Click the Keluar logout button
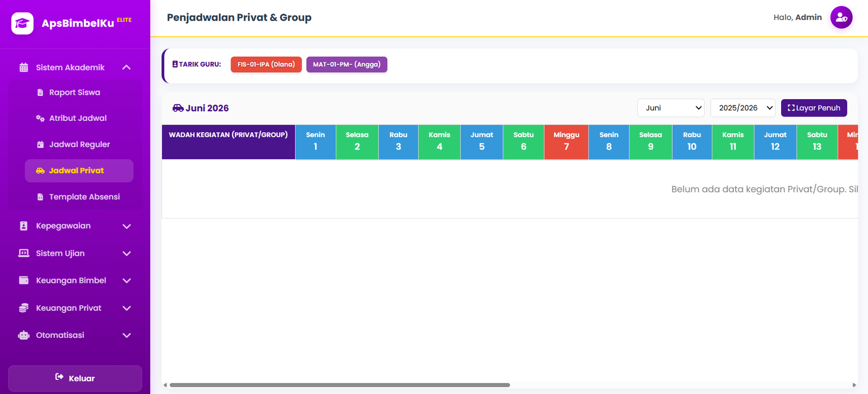 point(75,378)
